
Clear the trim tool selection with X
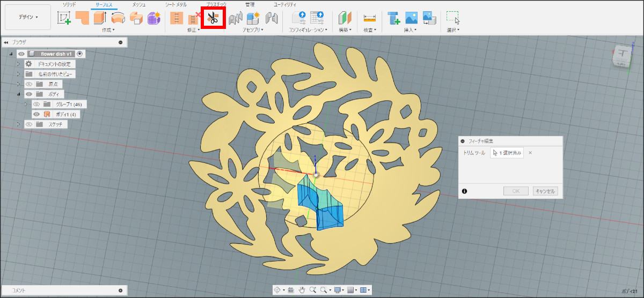click(x=530, y=153)
